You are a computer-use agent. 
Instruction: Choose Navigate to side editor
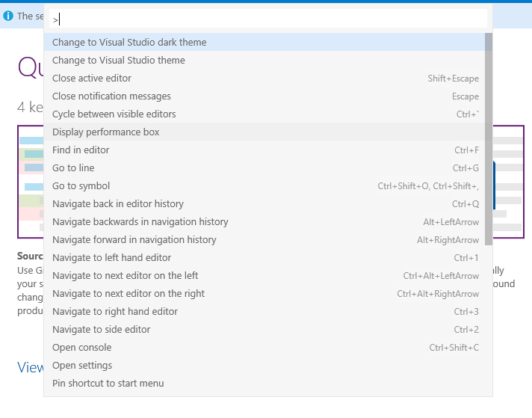[x=102, y=330]
